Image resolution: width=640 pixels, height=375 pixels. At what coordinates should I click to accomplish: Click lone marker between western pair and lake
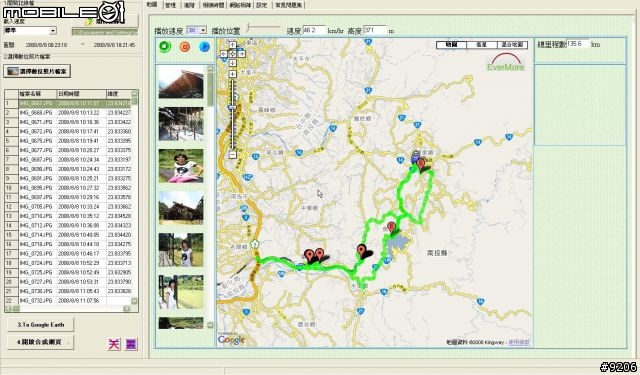pos(362,251)
